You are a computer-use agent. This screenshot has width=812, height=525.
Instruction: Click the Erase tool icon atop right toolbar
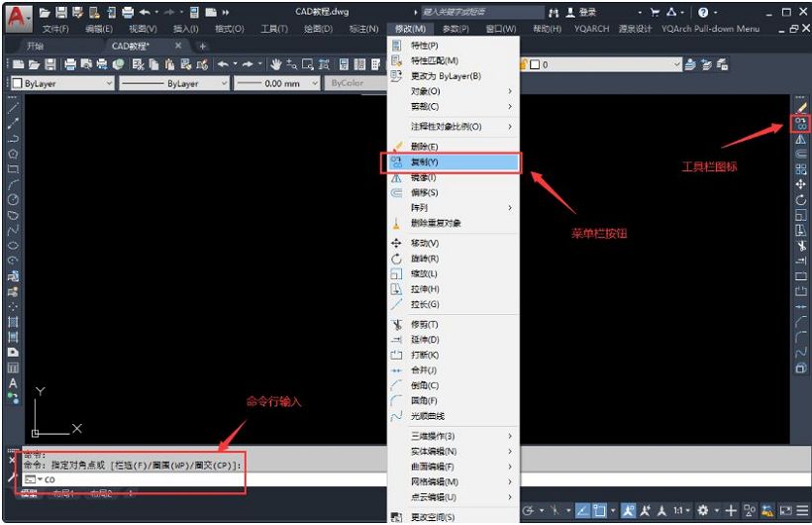[800, 108]
